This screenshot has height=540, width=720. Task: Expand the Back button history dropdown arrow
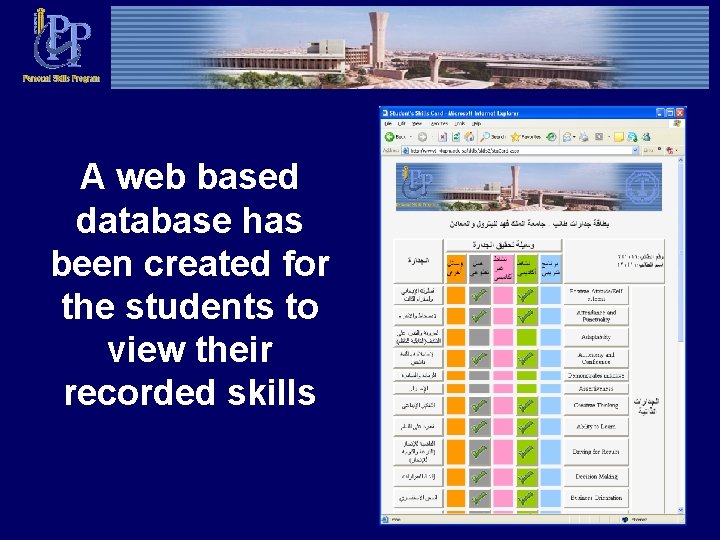pos(411,137)
